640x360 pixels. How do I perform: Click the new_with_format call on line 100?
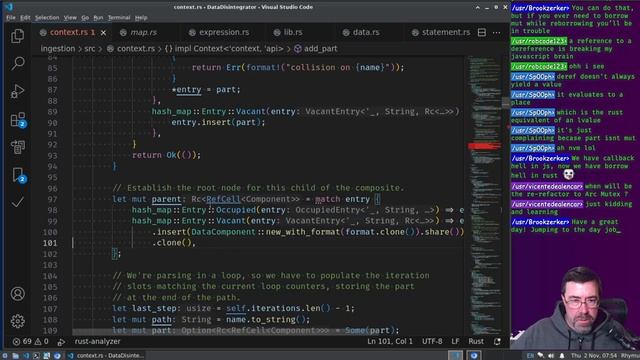pyautogui.click(x=303, y=232)
